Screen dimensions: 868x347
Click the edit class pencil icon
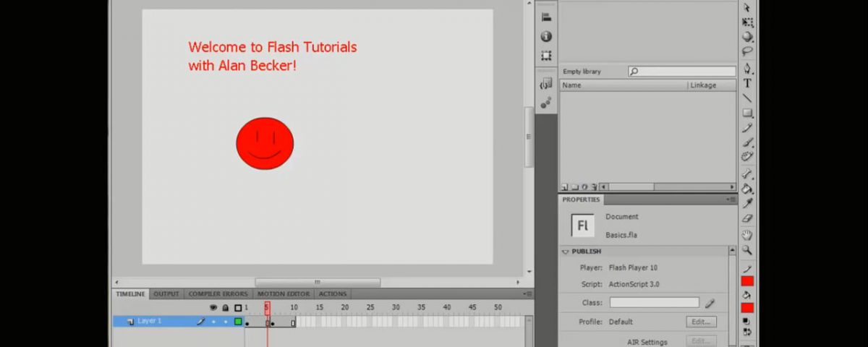tap(710, 303)
